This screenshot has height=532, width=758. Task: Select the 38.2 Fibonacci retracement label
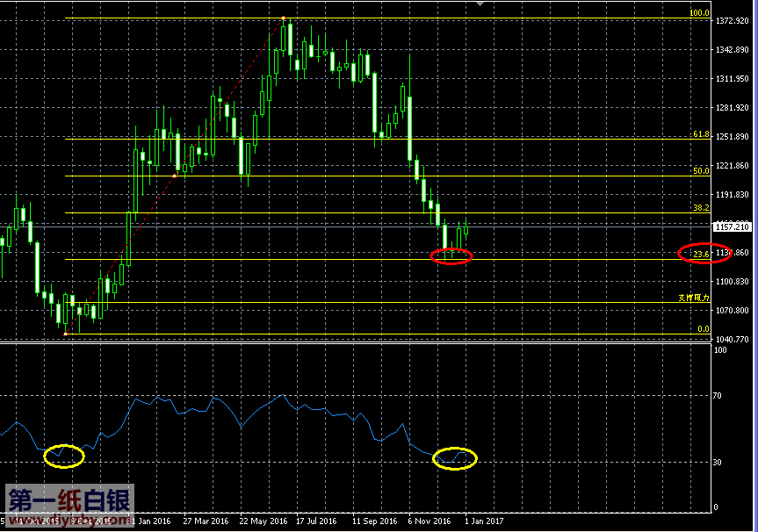(701, 208)
